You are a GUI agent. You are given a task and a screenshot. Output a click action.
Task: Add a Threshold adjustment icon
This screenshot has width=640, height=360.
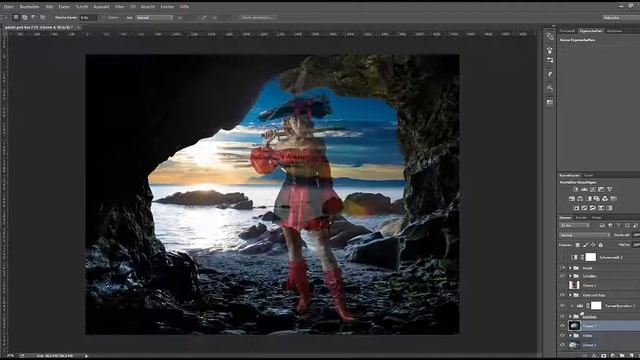tap(593, 208)
